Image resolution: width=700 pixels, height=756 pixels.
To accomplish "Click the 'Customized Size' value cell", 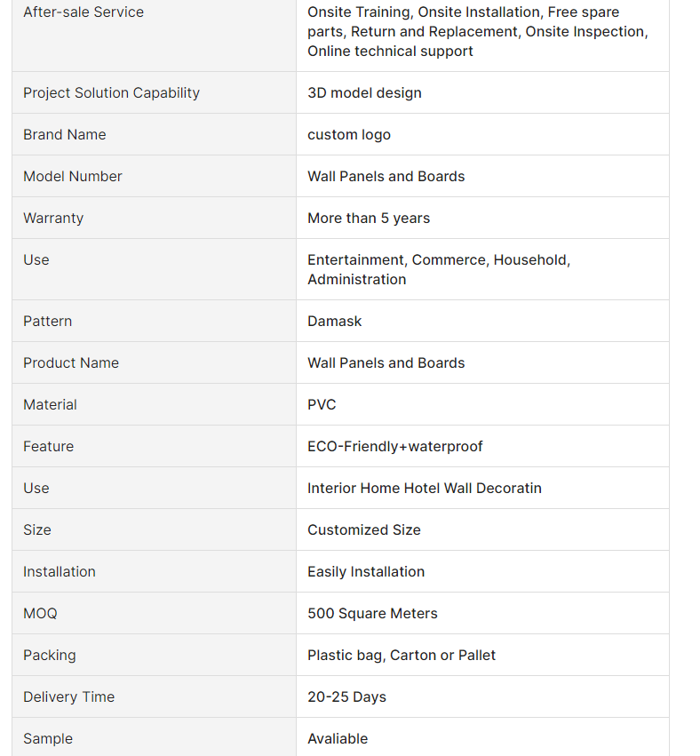I will pos(482,529).
